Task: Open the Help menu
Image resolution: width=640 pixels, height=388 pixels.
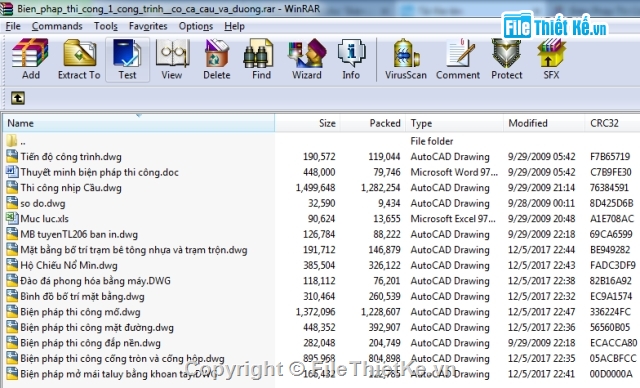Action: click(x=234, y=26)
